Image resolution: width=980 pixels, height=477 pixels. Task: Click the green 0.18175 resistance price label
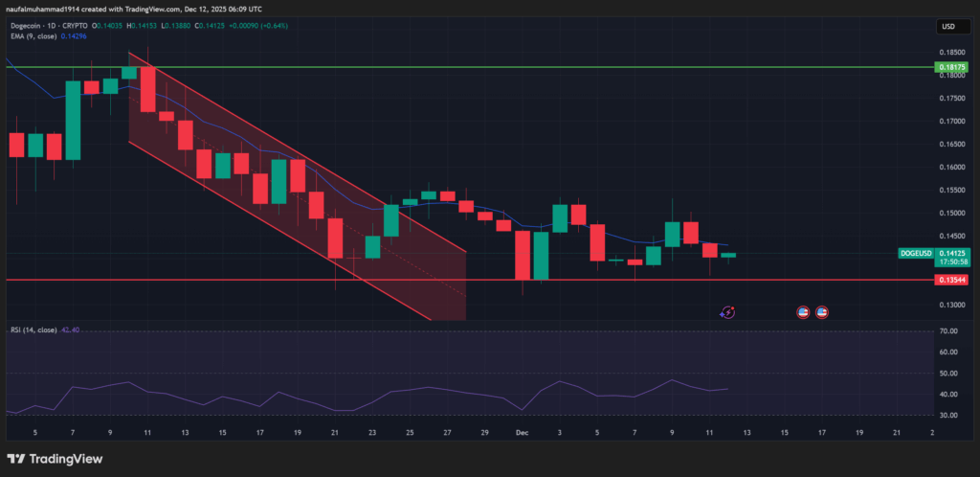(953, 67)
